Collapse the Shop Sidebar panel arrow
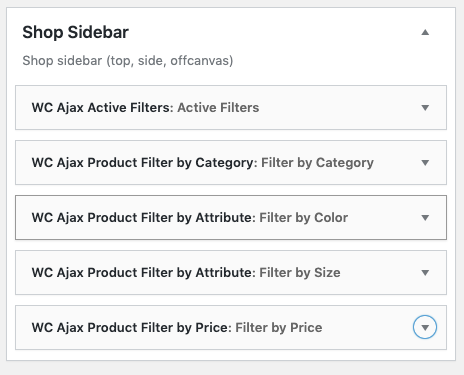This screenshot has height=375, width=464. (x=425, y=32)
